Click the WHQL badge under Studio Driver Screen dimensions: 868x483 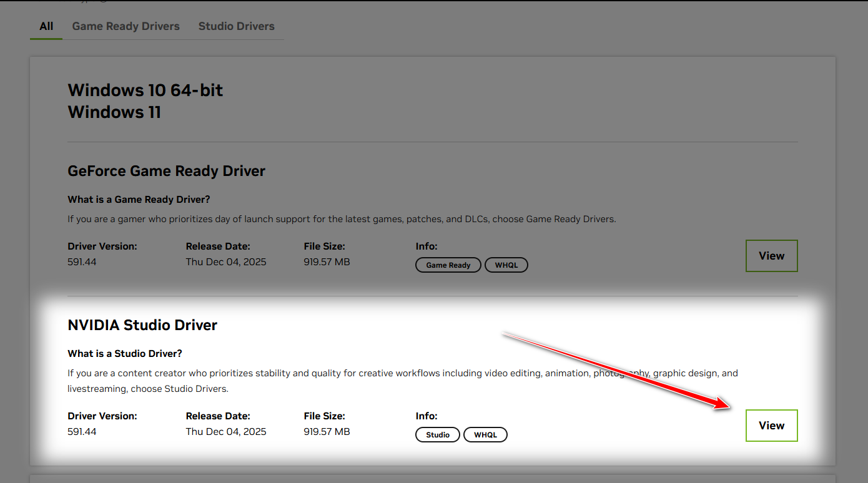485,435
